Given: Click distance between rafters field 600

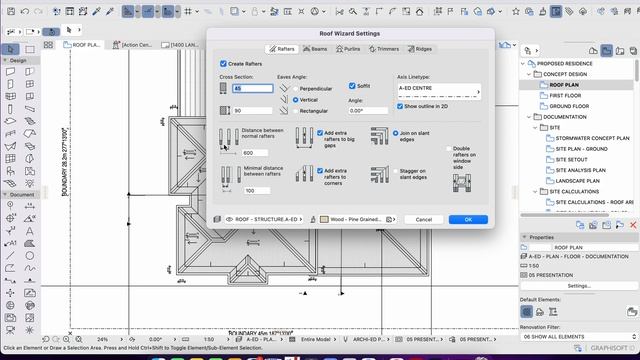Looking at the screenshot, I should point(255,153).
